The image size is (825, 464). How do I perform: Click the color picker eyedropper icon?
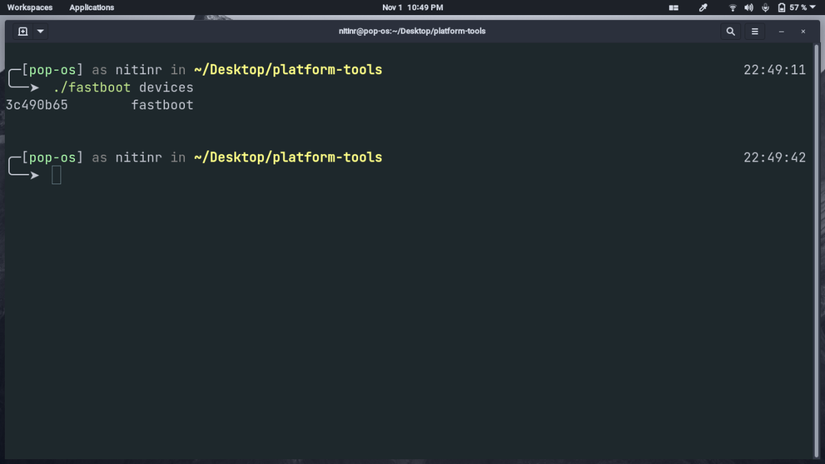(x=703, y=7)
